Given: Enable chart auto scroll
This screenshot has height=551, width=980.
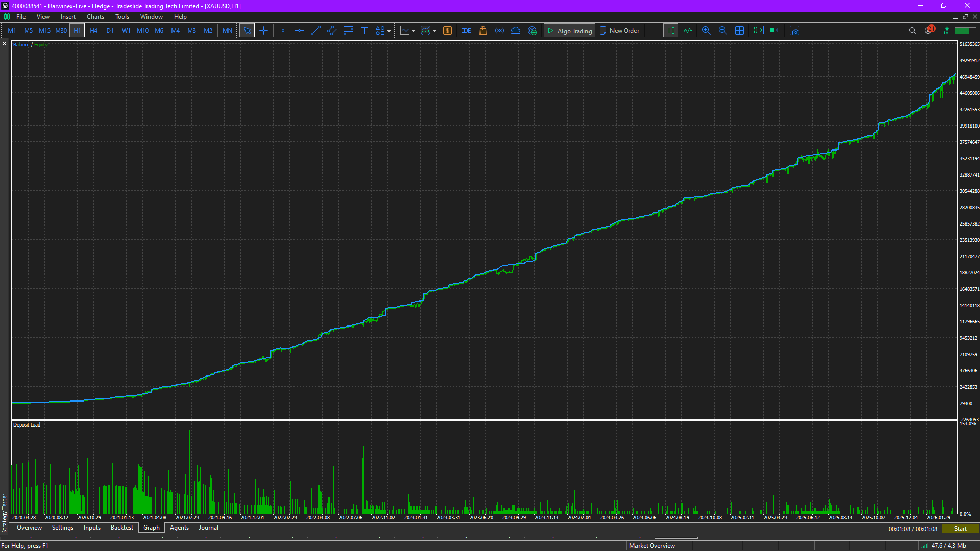Looking at the screenshot, I should (758, 31).
